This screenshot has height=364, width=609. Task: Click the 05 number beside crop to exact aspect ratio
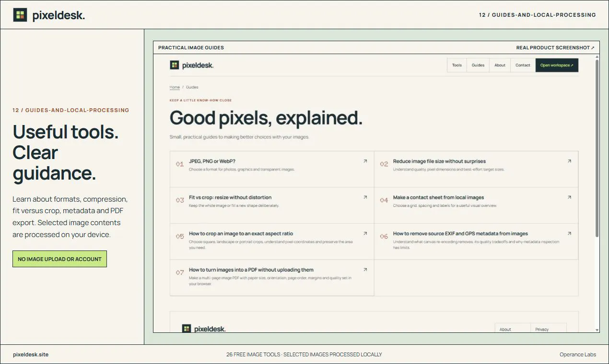coord(180,236)
